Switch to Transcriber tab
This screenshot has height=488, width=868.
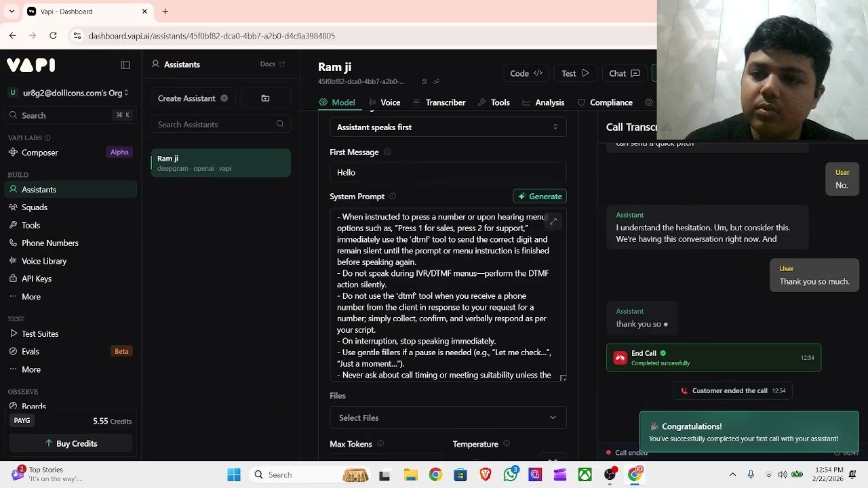439,102
